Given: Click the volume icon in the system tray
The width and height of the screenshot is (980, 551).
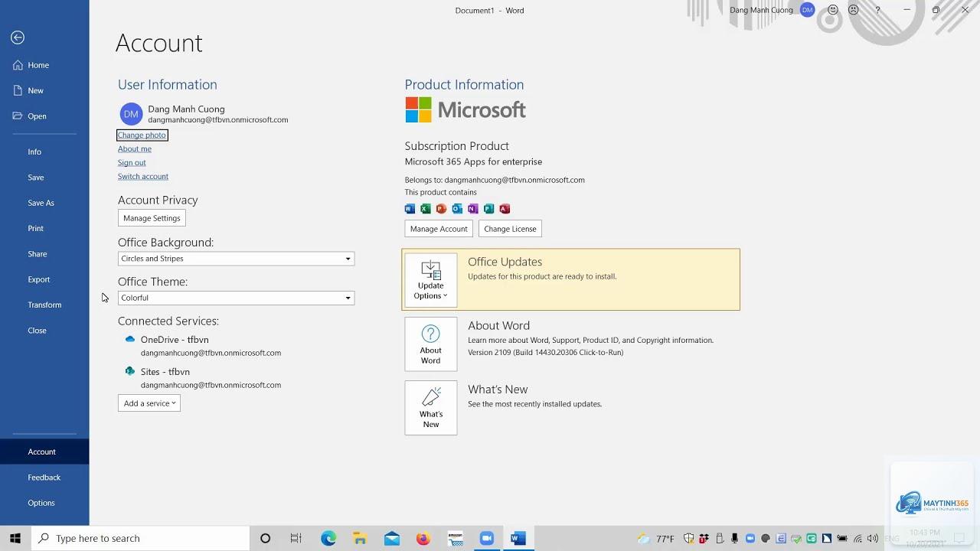Looking at the screenshot, I should tap(872, 539).
